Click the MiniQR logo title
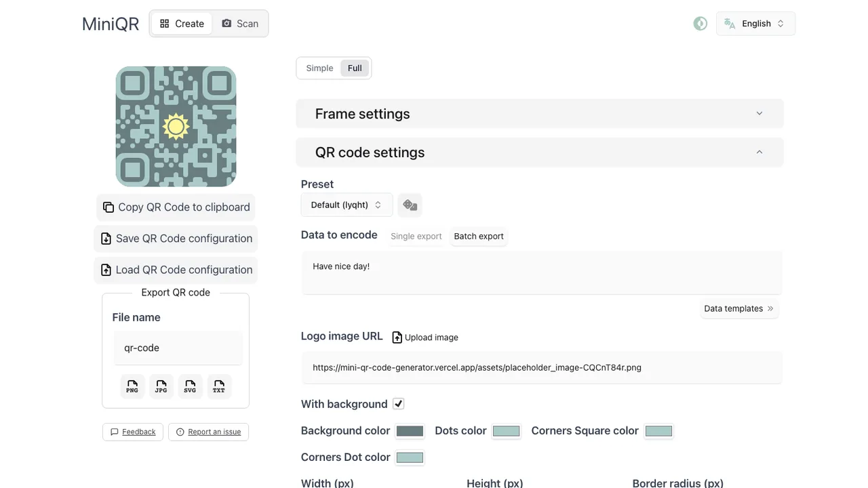Screen dimensions: 868x488 click(x=111, y=24)
